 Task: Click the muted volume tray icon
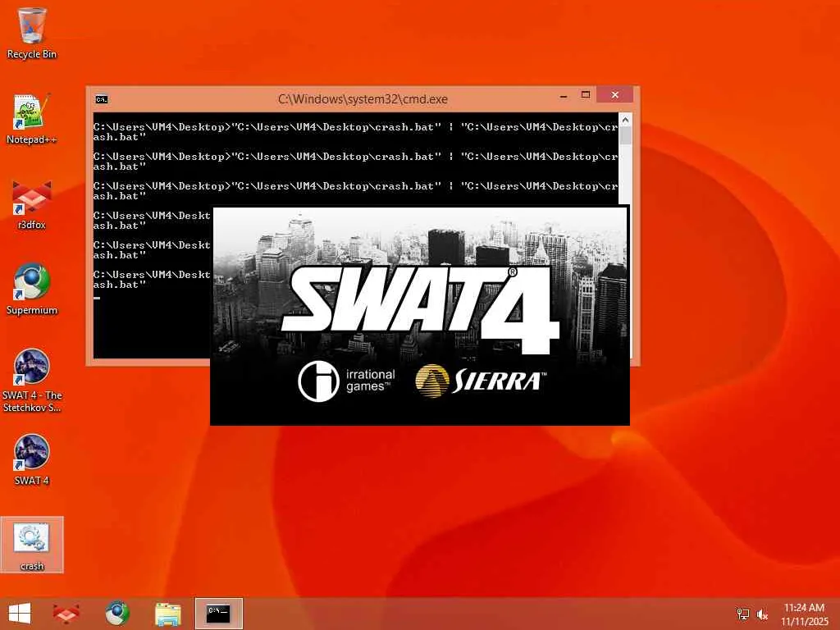point(762,614)
